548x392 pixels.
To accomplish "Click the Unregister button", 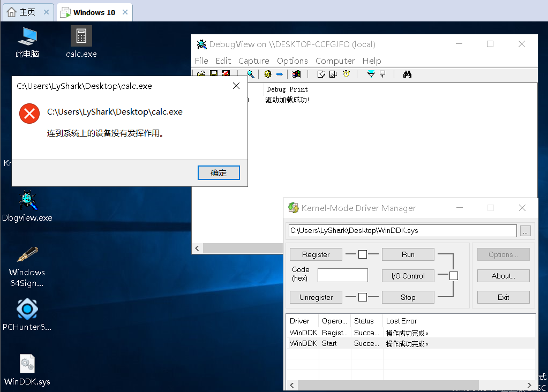I will 316,297.
